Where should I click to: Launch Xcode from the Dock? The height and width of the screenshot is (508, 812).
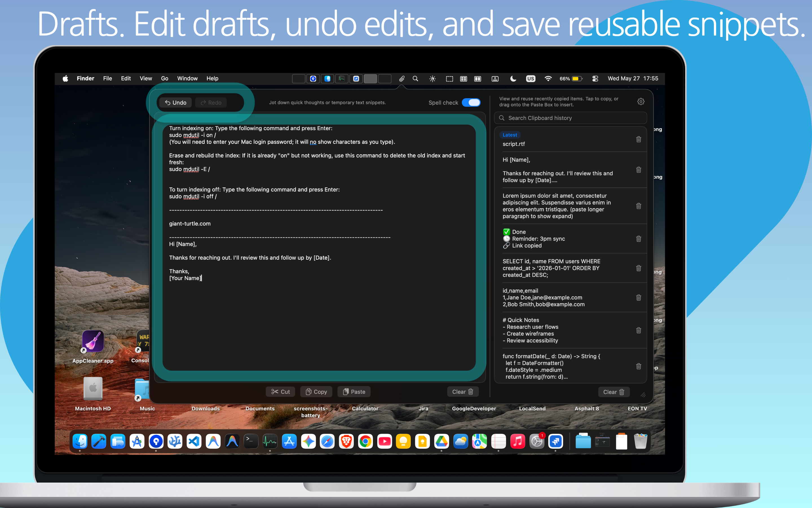99,441
